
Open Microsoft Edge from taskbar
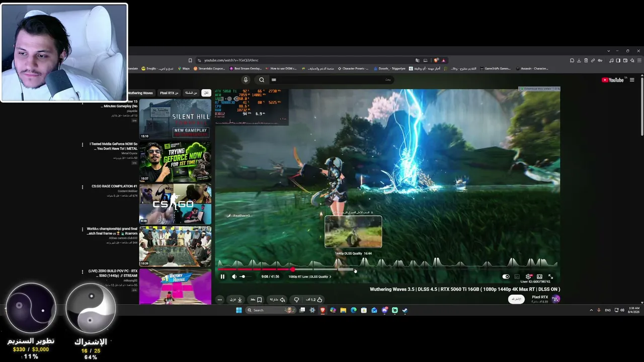[x=353, y=310]
